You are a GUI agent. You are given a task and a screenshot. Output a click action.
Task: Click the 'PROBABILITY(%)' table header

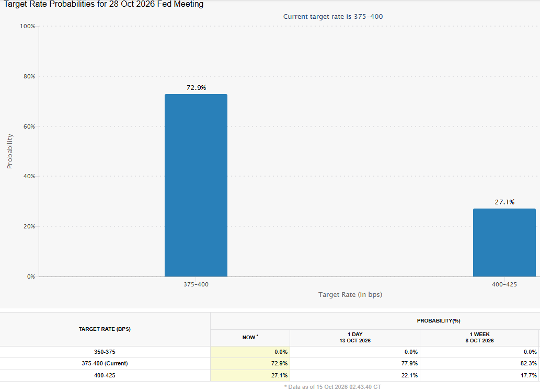click(439, 321)
